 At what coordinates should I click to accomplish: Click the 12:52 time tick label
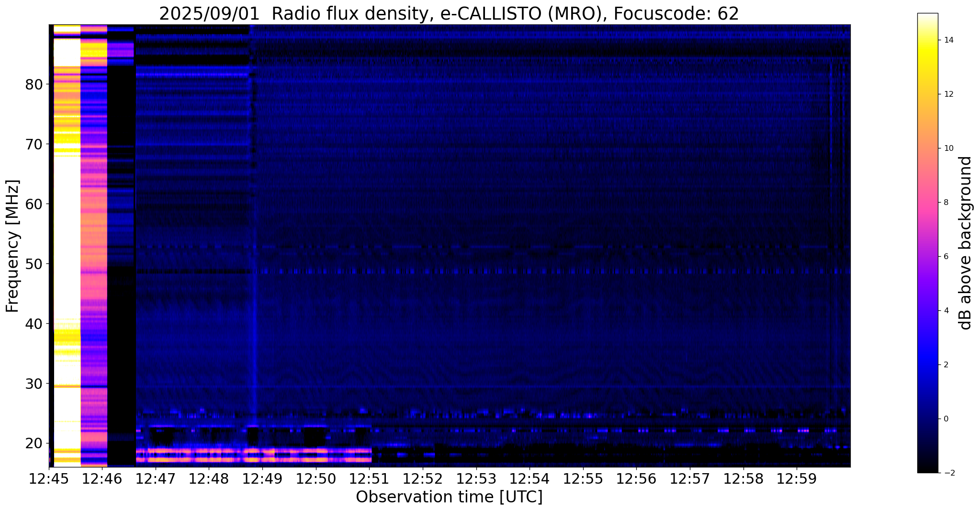pos(423,479)
